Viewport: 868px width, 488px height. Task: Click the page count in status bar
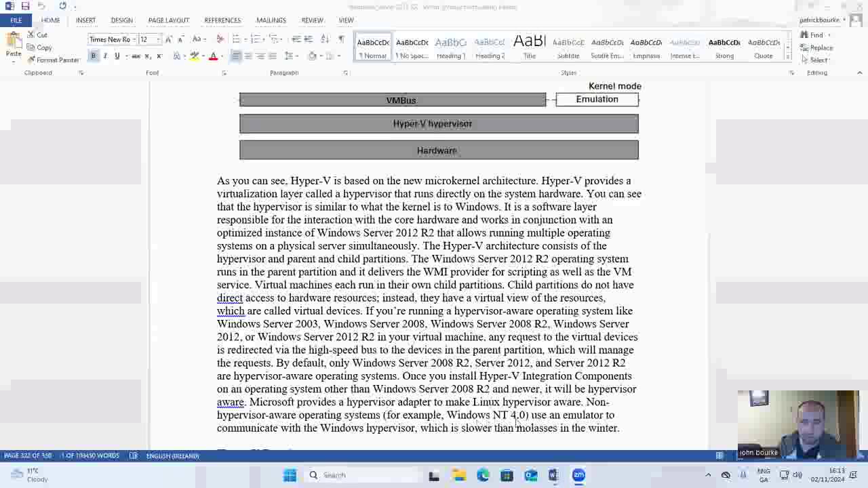pos(28,455)
